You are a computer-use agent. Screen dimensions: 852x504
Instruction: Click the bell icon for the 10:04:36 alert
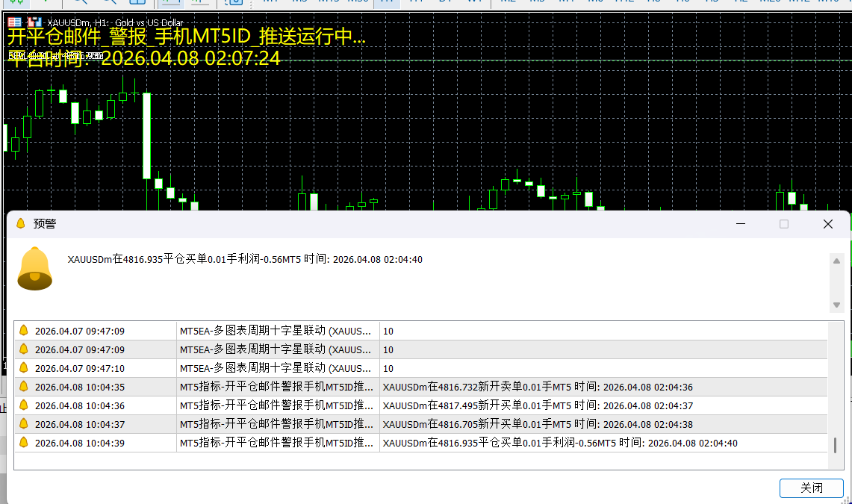(x=23, y=405)
